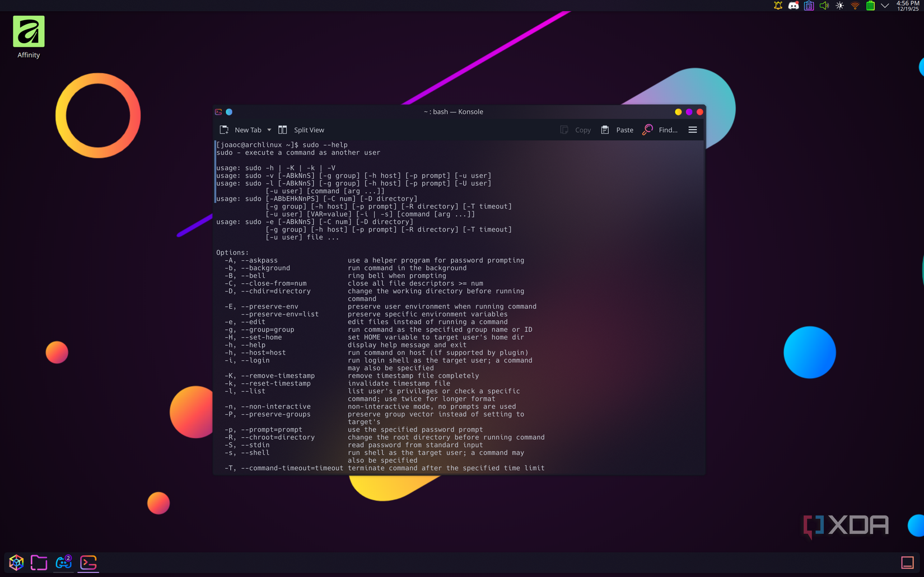Toggle the notifications bell in the tray

click(777, 6)
